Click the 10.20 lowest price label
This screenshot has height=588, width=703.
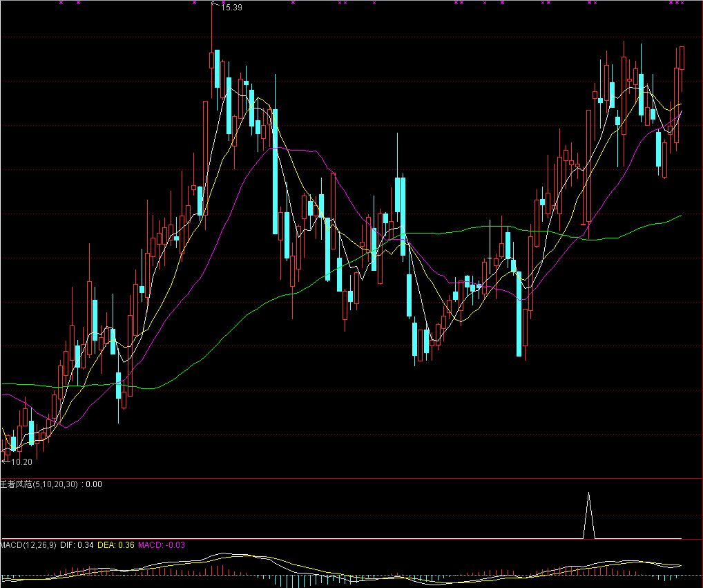pyautogui.click(x=21, y=462)
